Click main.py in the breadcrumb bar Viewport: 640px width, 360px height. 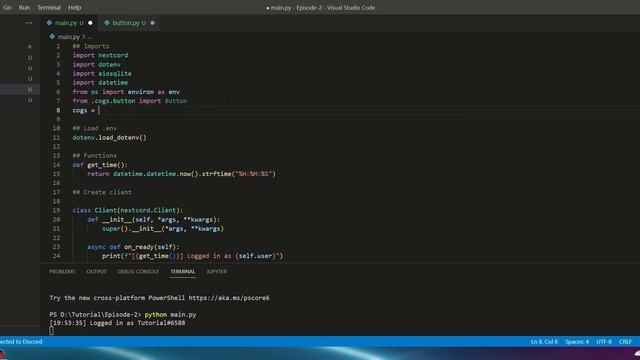[x=69, y=37]
